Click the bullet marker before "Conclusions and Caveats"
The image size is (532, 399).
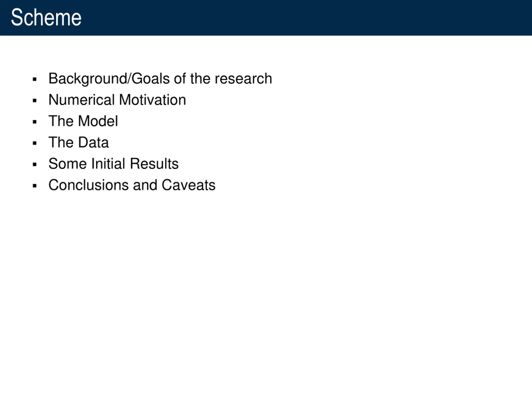(35, 186)
